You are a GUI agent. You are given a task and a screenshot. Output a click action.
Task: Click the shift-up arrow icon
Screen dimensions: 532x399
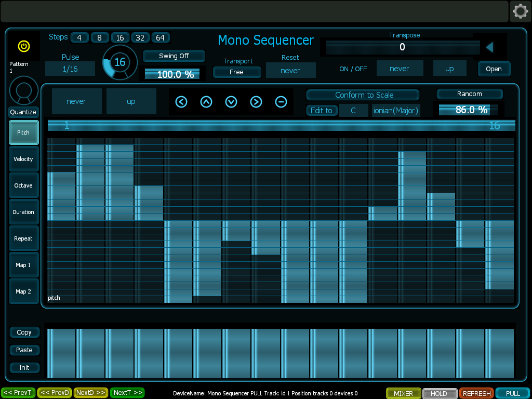206,102
